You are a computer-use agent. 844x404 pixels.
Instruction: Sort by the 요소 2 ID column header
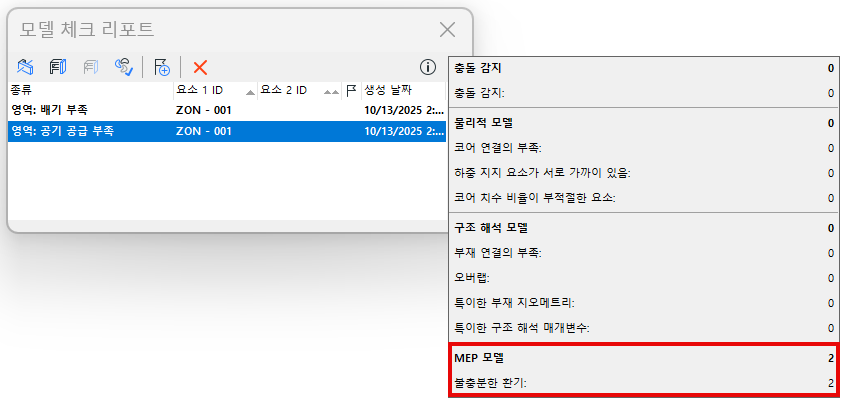[299, 90]
